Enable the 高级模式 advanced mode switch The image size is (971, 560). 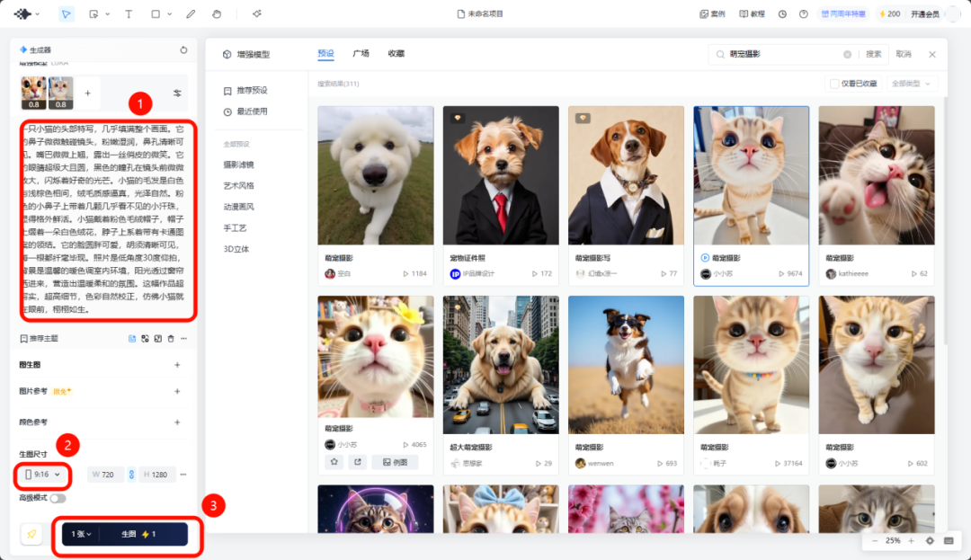click(58, 498)
